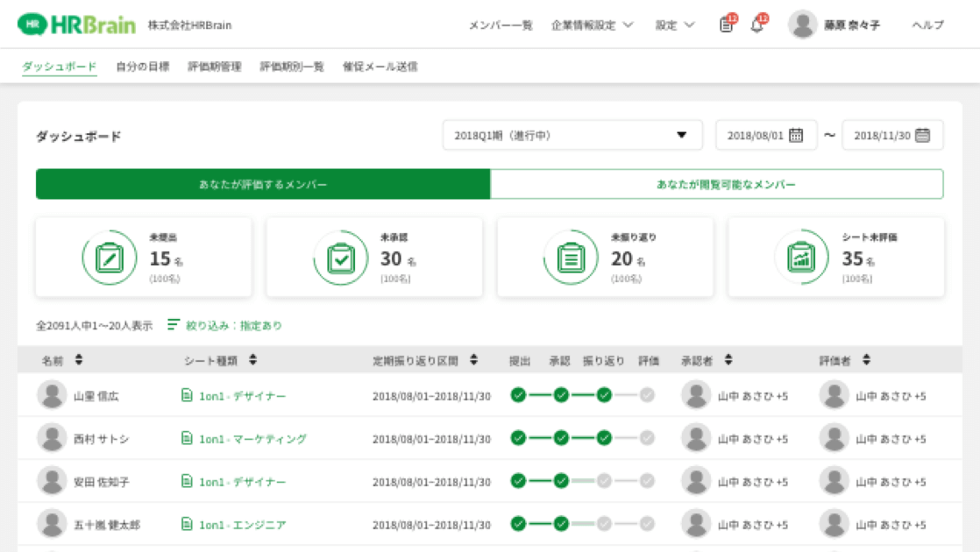Screen dimensions: 980x552
Task: Click the 未振り返り list clipboard icon
Action: tap(571, 258)
